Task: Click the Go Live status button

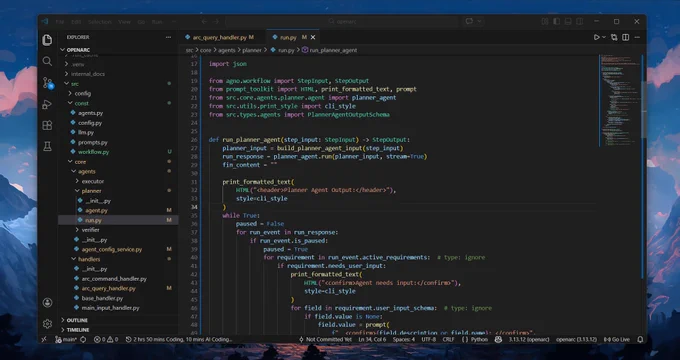Action: click(x=616, y=339)
